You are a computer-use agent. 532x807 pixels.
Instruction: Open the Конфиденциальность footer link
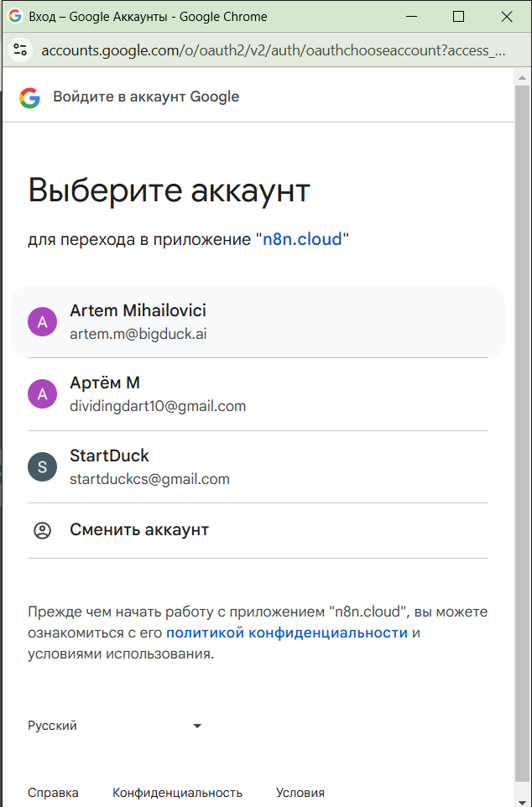pyautogui.click(x=177, y=793)
